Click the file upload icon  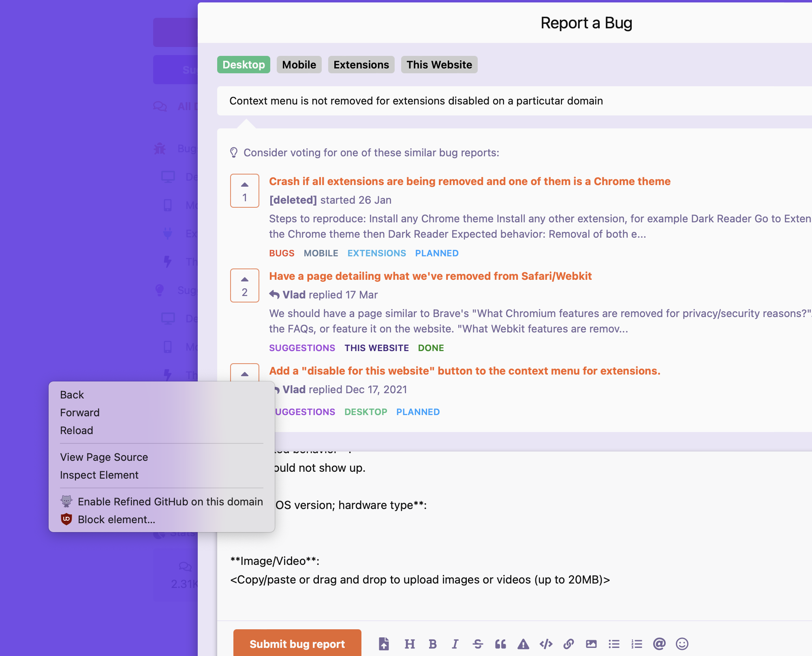pos(384,643)
